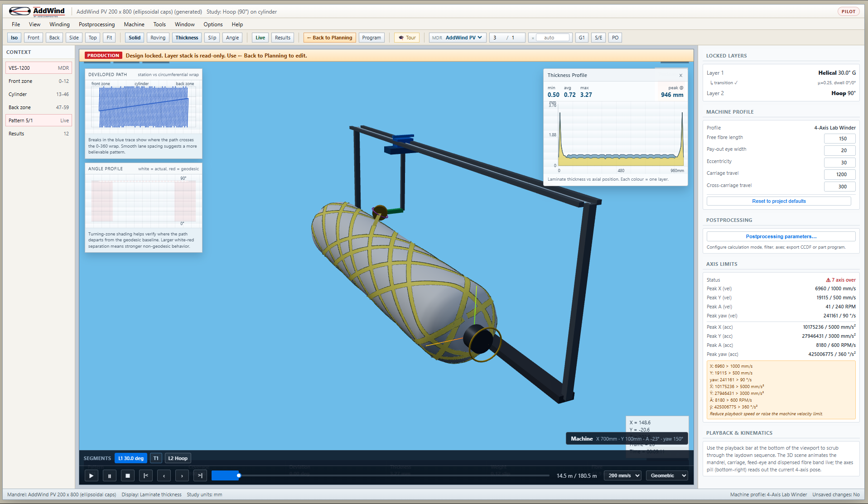Click the AddWind logo in the title bar
868x504 pixels.
[x=37, y=11]
